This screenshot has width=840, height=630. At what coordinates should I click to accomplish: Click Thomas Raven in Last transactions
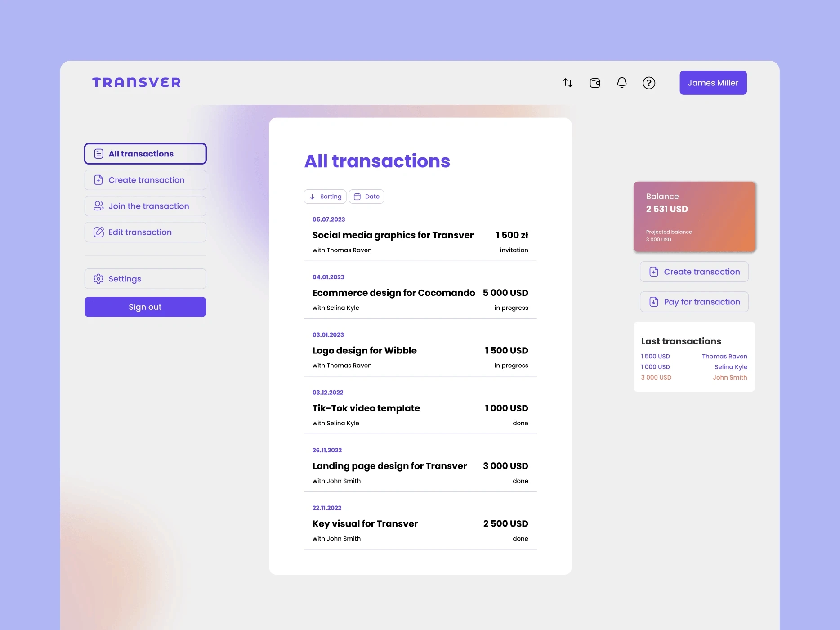(x=725, y=356)
